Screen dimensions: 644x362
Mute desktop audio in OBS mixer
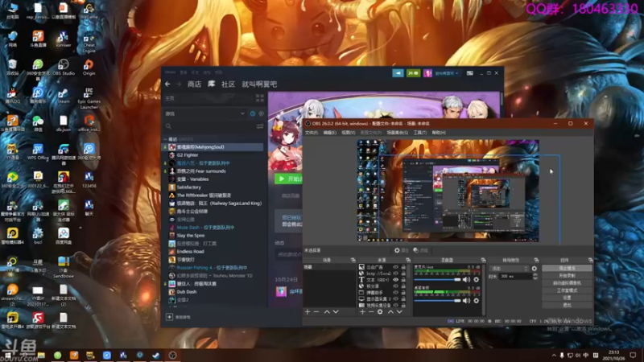tap(466, 301)
